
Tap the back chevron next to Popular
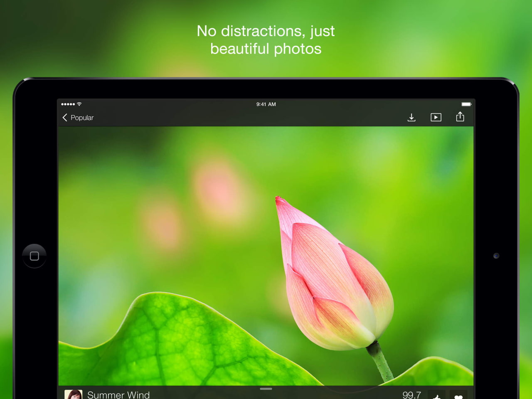tap(65, 118)
